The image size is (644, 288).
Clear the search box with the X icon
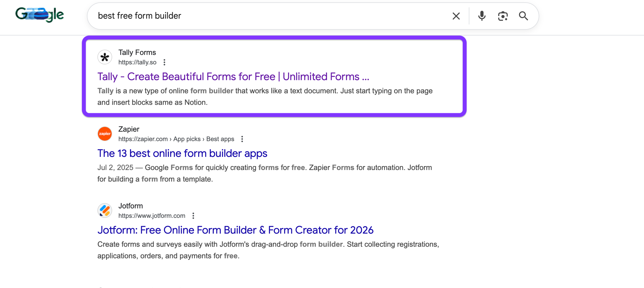[x=456, y=16]
